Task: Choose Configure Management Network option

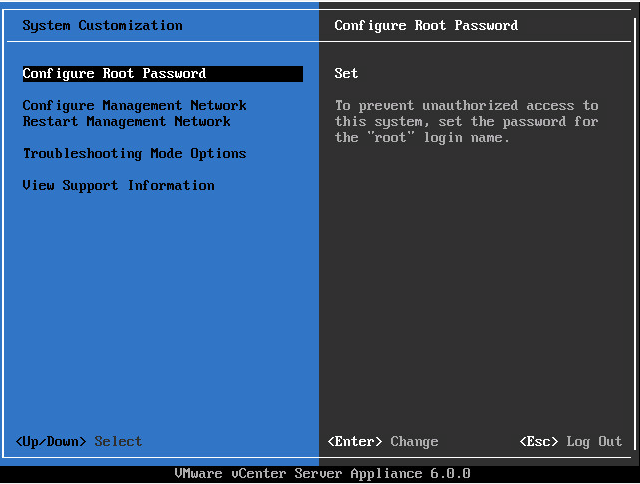Action: (134, 106)
